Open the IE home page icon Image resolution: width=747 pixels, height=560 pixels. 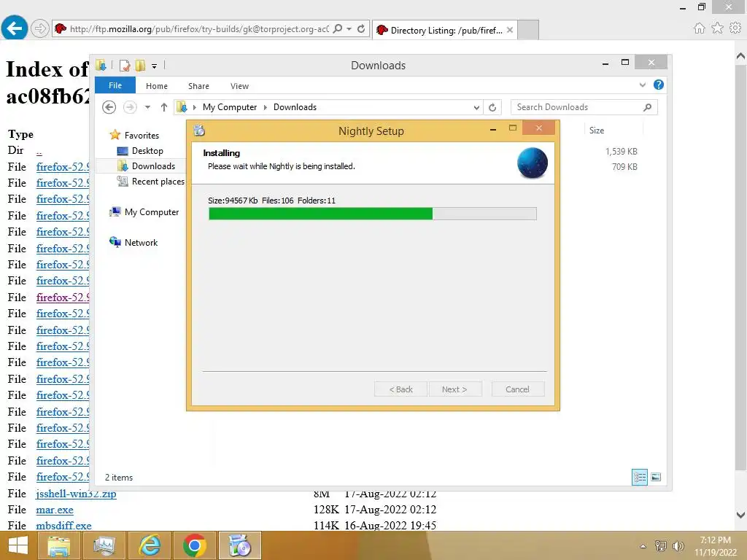[699, 28]
